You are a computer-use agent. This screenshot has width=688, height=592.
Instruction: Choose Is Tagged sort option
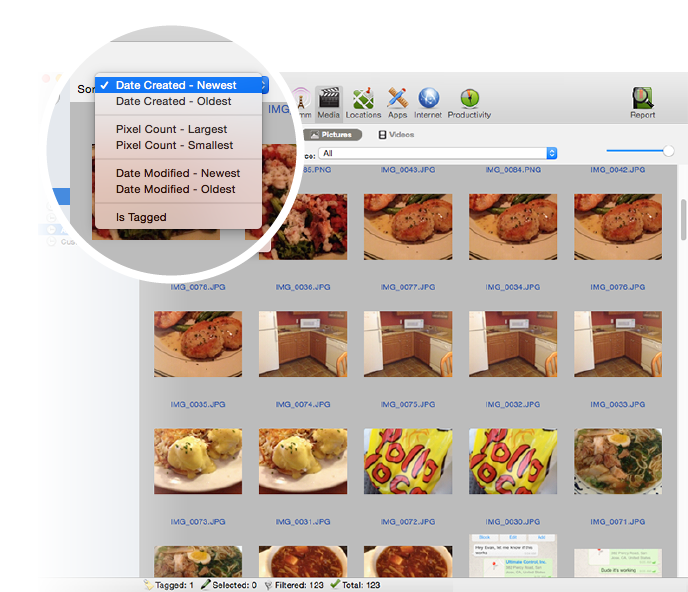[x=178, y=217]
